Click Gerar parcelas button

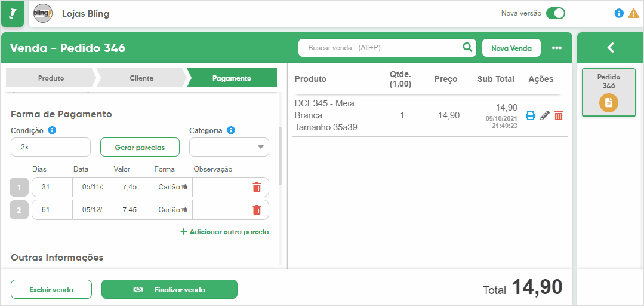pos(140,147)
